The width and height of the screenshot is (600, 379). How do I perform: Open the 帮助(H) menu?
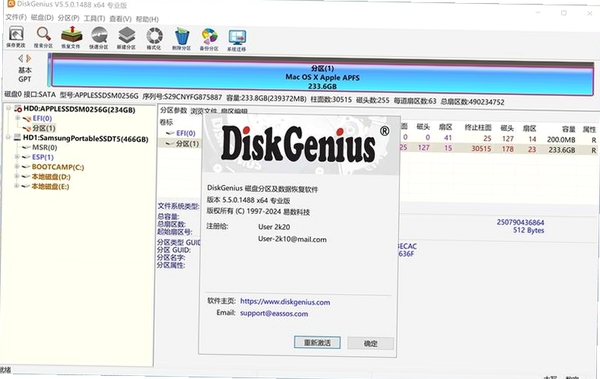[x=147, y=19]
